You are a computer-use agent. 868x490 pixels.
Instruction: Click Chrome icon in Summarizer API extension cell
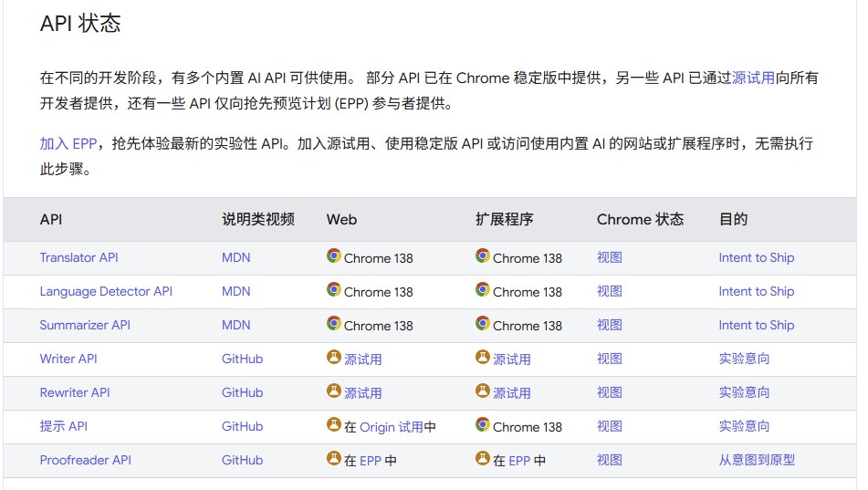click(x=483, y=323)
